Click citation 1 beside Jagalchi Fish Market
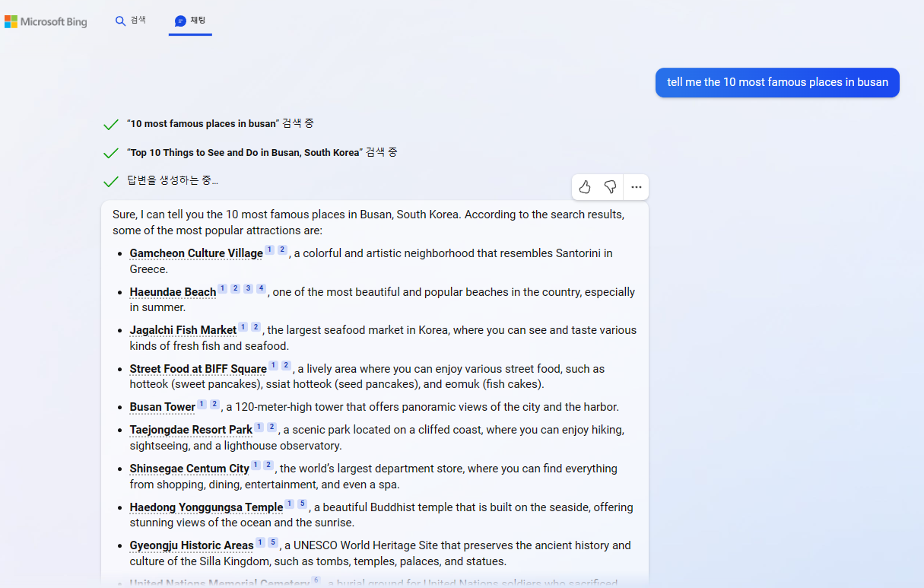 (x=243, y=327)
